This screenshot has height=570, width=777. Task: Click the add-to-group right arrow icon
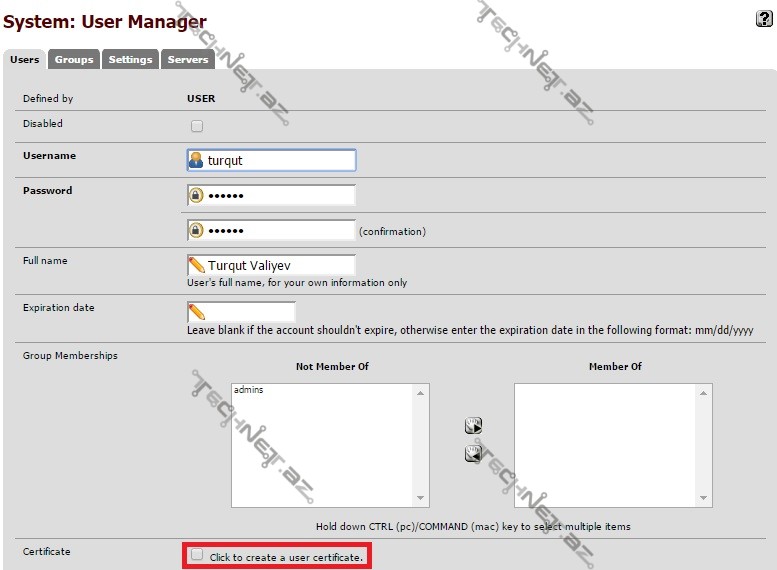(x=474, y=426)
